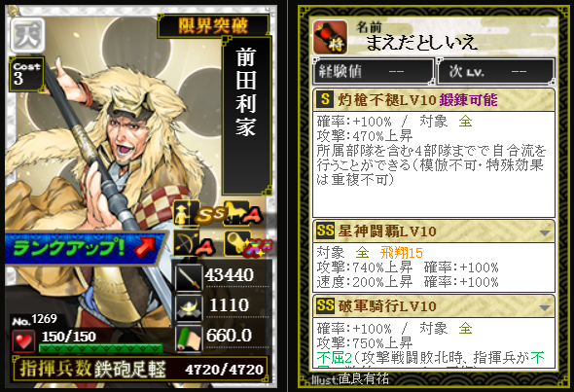Viewport: 574px width, 392px height.
Task: Click the cannon weapon aptitude icon
Action: (x=247, y=243)
